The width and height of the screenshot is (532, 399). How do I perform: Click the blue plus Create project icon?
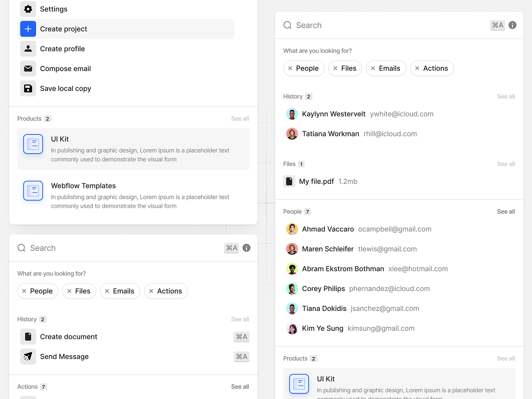click(28, 29)
